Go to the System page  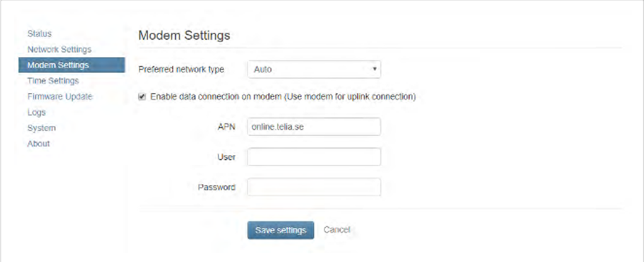click(41, 128)
